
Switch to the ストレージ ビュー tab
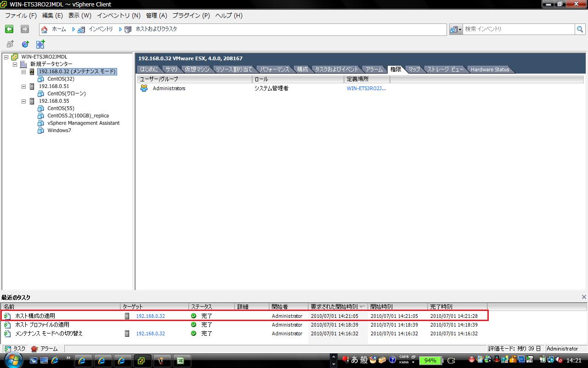445,69
